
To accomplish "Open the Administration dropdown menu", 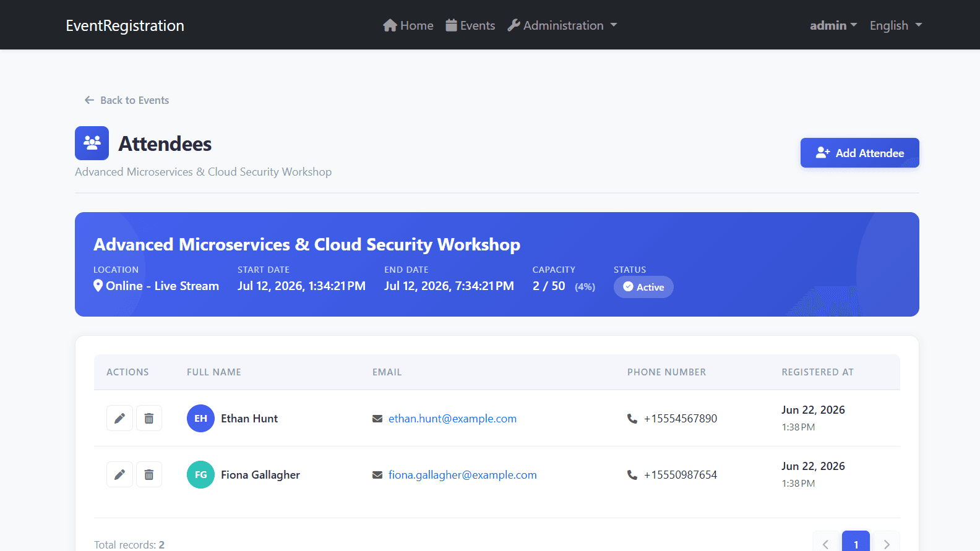I will tap(562, 25).
